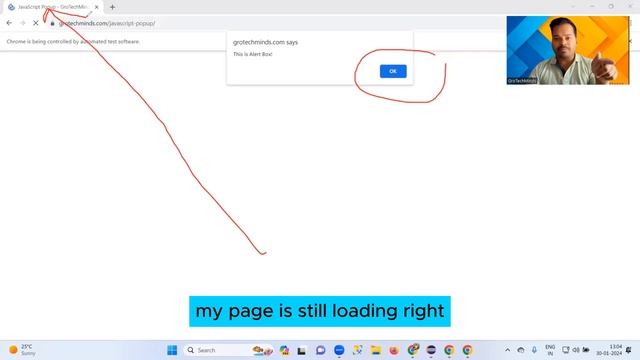Click the taskbar Search box

tap(229, 350)
